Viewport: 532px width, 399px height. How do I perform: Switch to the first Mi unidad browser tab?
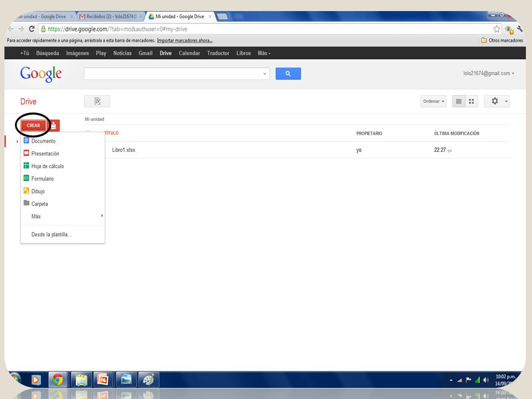(x=43, y=16)
